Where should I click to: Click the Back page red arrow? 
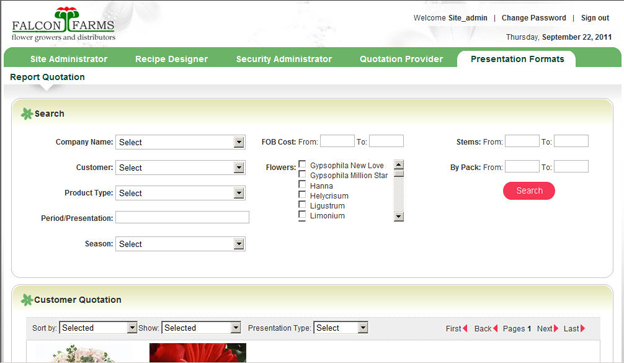pyautogui.click(x=495, y=328)
